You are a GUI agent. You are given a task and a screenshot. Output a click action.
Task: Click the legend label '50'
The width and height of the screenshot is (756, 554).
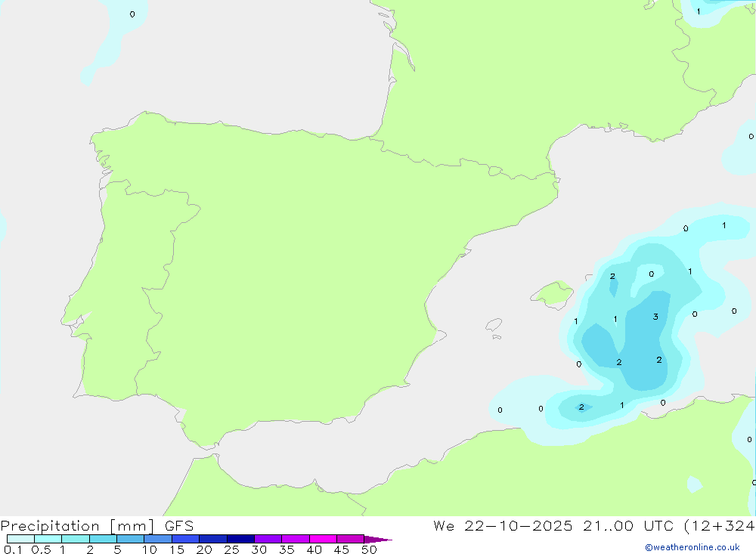point(369,549)
